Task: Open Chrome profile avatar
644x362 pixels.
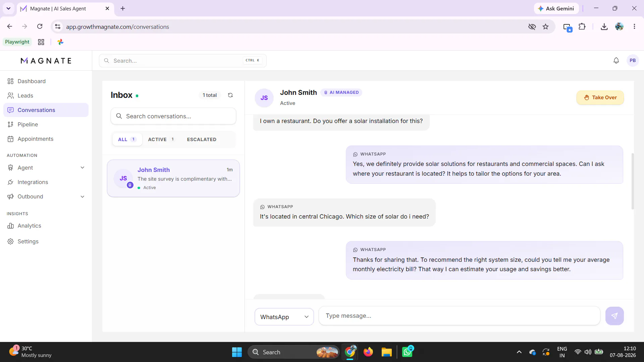Action: 619,26
